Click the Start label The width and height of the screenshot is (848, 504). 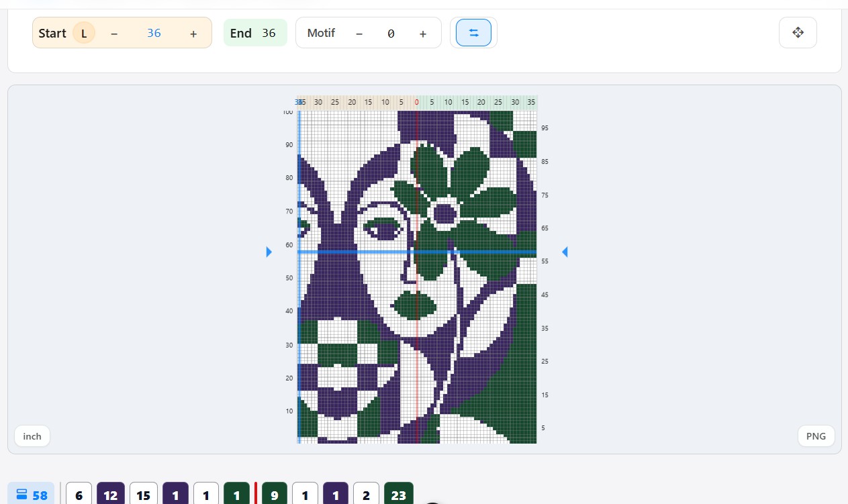[x=52, y=33]
